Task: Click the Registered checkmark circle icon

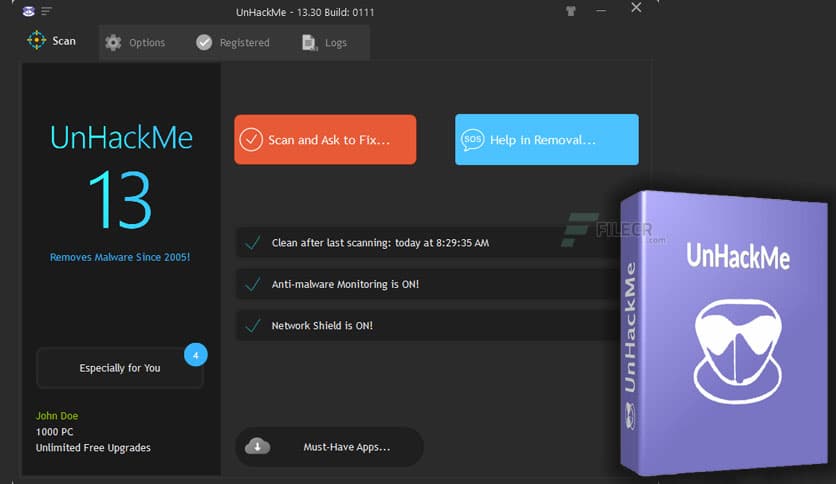Action: click(x=204, y=43)
